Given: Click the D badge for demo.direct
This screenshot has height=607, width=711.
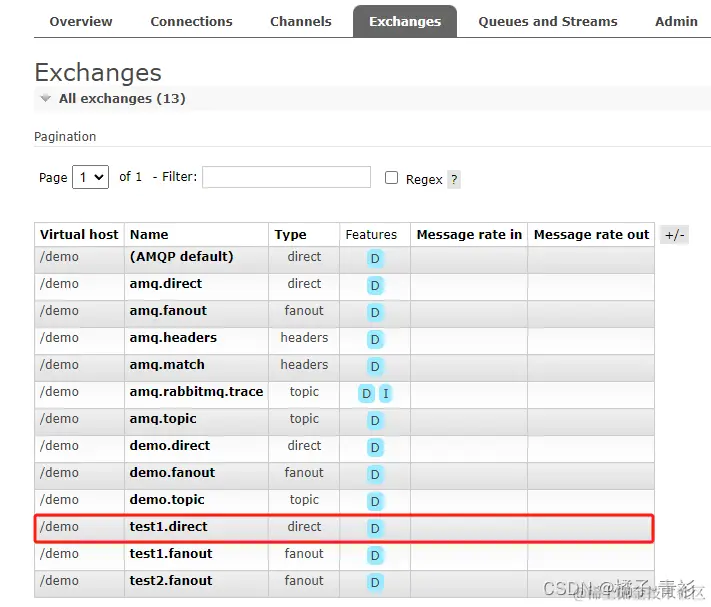Looking at the screenshot, I should 375,447.
